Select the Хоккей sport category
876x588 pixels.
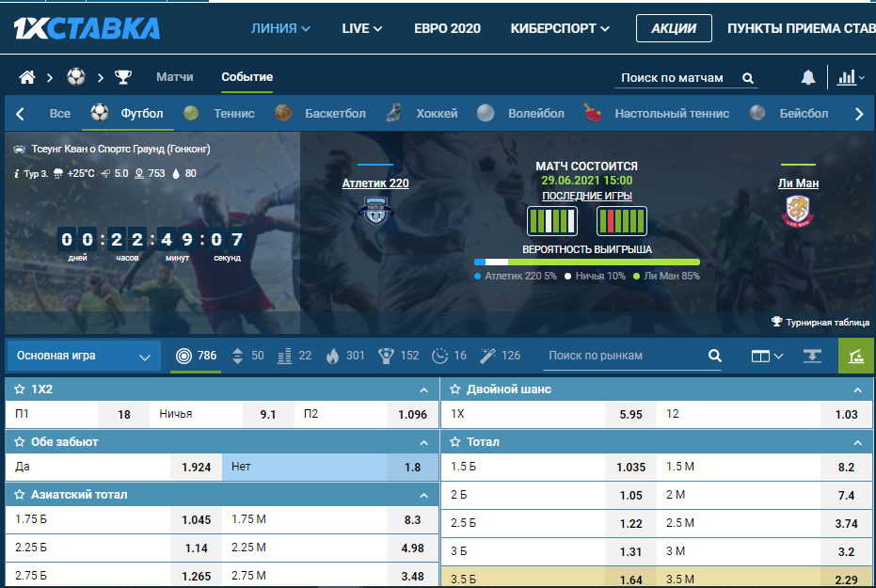coord(422,113)
